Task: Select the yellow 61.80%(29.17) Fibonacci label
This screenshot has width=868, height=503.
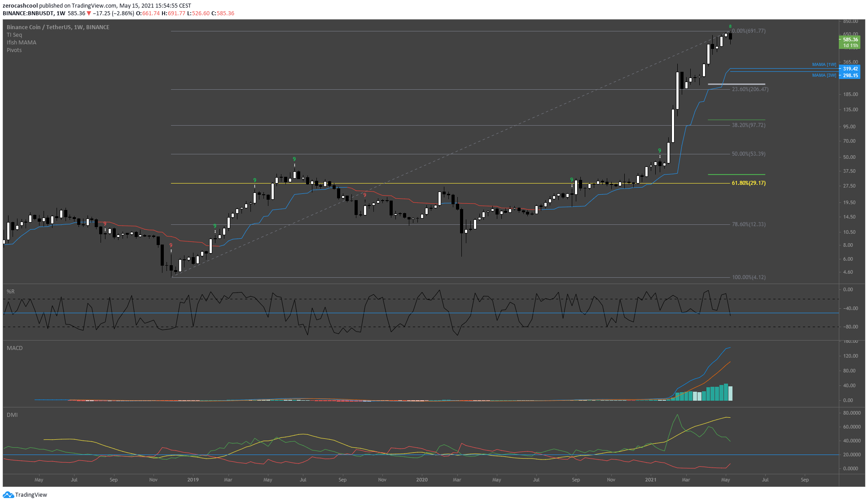Action: point(749,183)
